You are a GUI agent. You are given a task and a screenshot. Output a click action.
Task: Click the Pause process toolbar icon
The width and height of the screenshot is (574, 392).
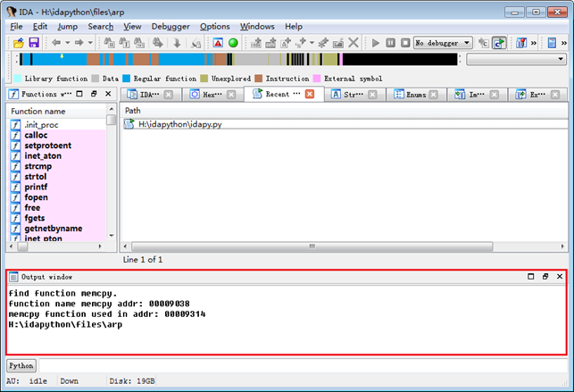click(x=391, y=43)
